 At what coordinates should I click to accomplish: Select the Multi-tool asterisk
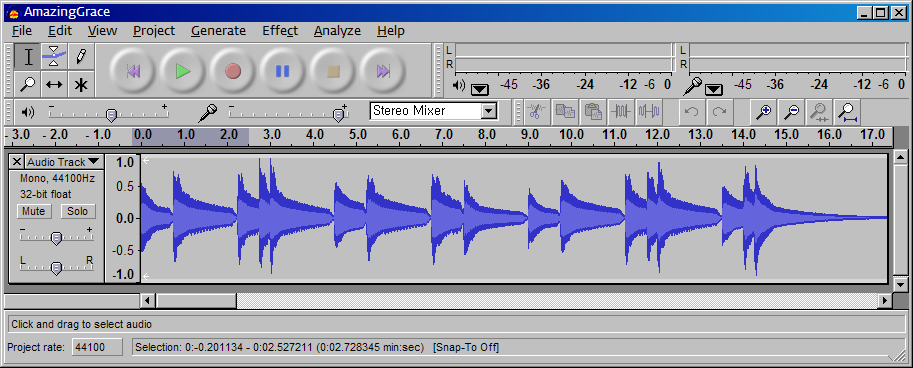tap(81, 84)
